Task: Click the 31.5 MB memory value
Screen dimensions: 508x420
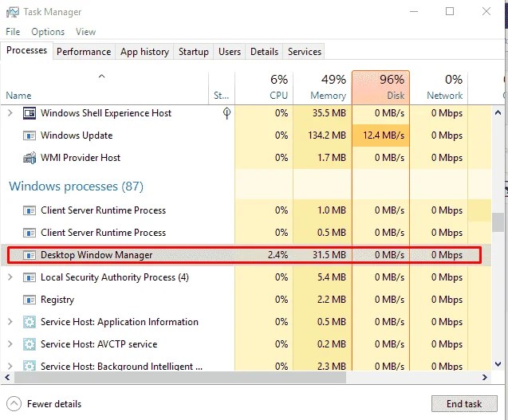Action: point(329,255)
